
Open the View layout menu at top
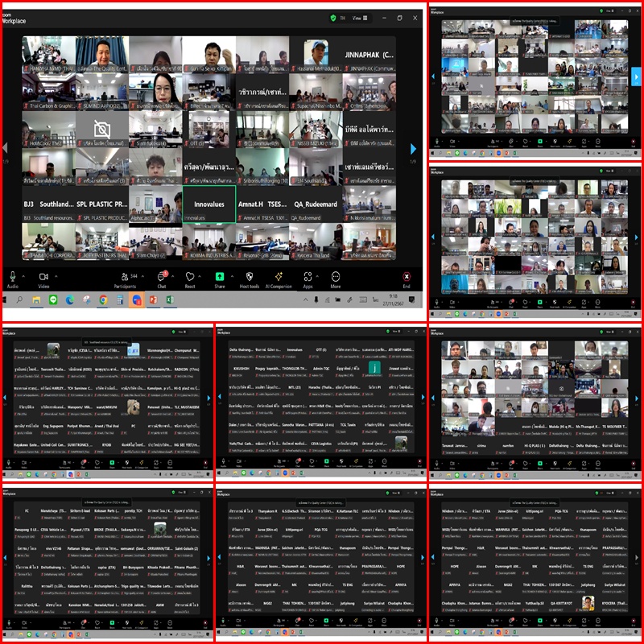pyautogui.click(x=360, y=18)
